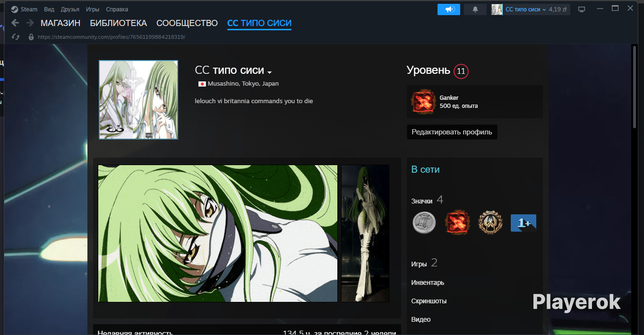Open the red Dota badge in badges row
This screenshot has height=335, width=644.
pos(457,222)
